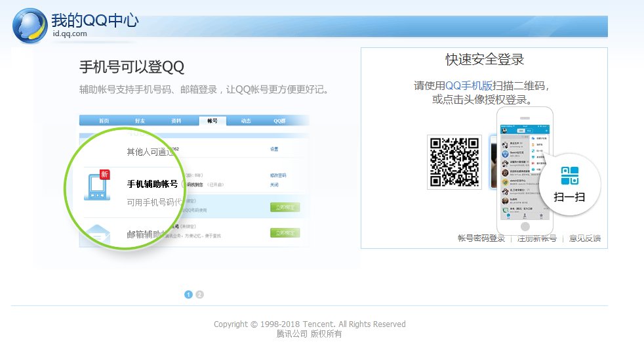
Task: Click the QQ penguin logo icon
Action: click(x=30, y=25)
